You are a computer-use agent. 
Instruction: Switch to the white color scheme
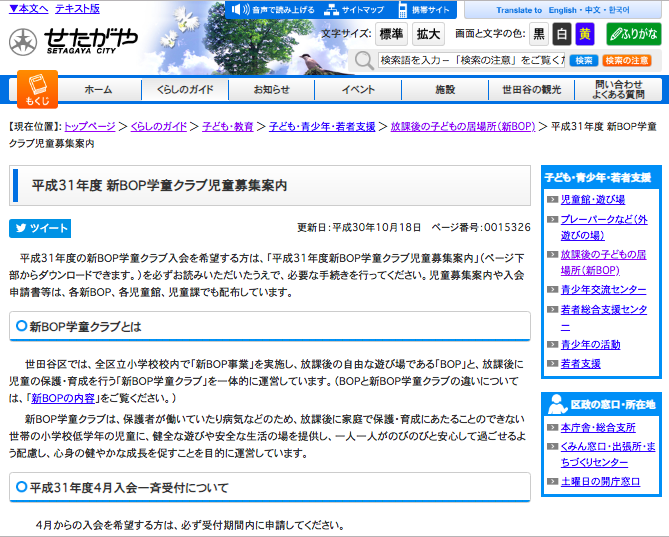click(562, 34)
